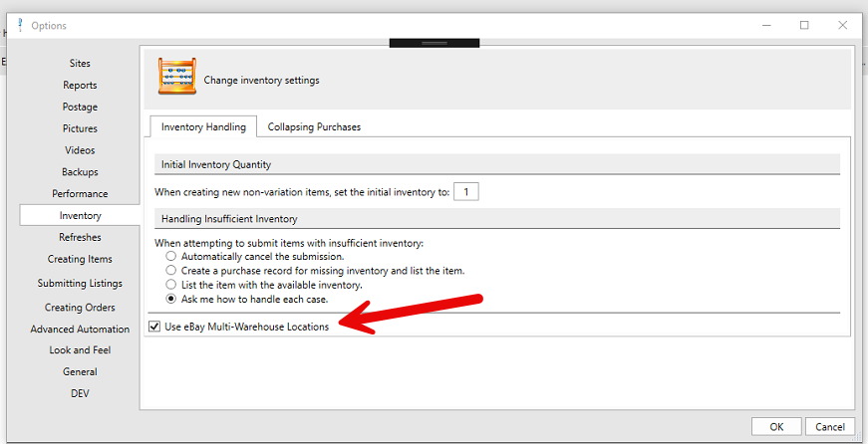Open the Look and Feel settings
The height and width of the screenshot is (444, 868).
pos(80,350)
